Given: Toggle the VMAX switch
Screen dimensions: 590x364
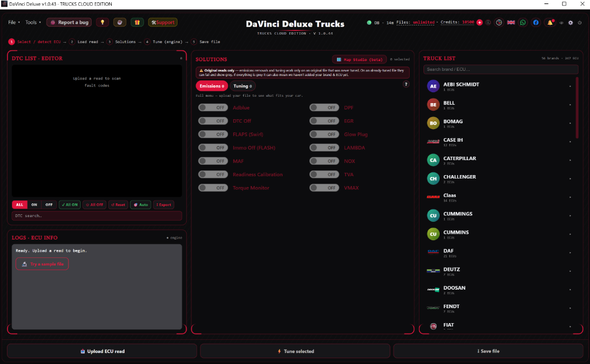Looking at the screenshot, I should pos(324,188).
